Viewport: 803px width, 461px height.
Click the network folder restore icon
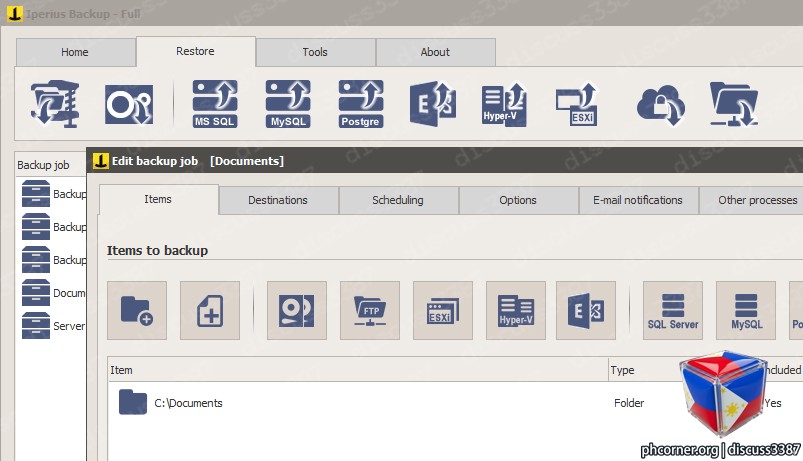733,104
